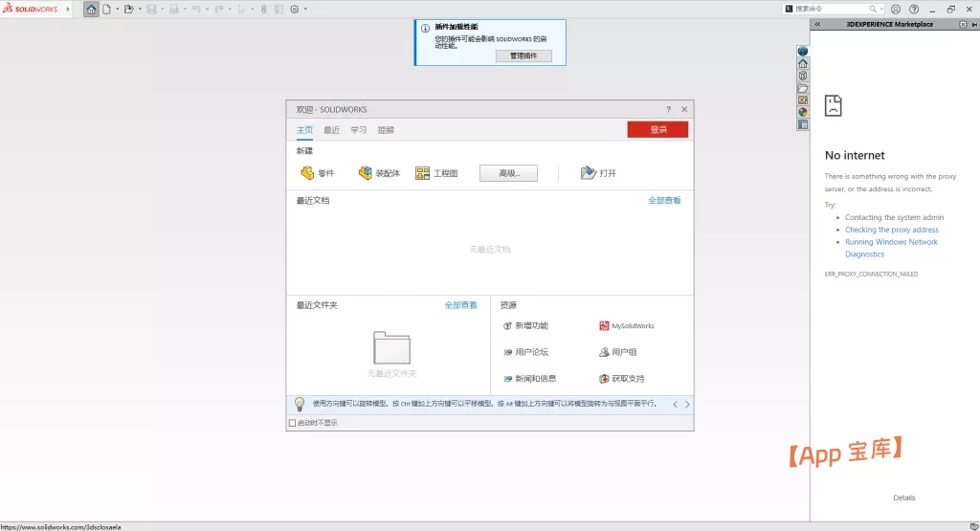
Task: Click the 打开 open button in welcome dialog
Action: pyautogui.click(x=598, y=173)
